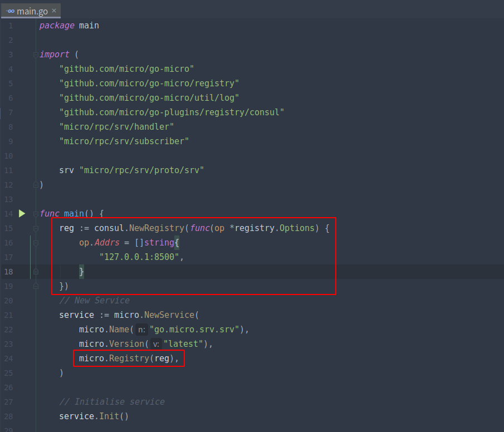Image resolution: width=504 pixels, height=432 pixels.
Task: Click Registry in micro.Registry(reg)
Action: tap(129, 358)
